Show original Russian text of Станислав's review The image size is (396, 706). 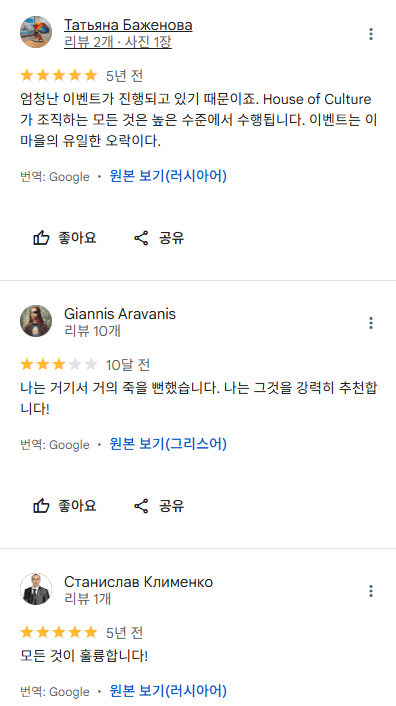pyautogui.click(x=168, y=690)
